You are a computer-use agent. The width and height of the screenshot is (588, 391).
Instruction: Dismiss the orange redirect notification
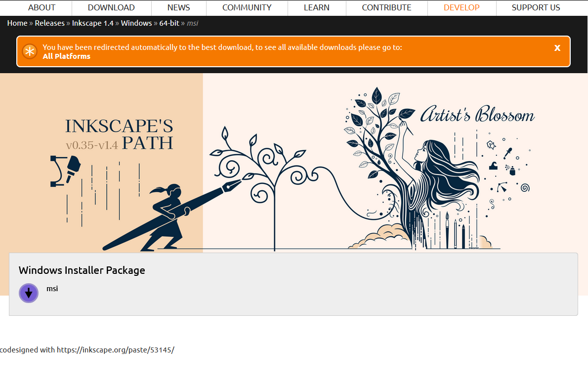pyautogui.click(x=557, y=47)
